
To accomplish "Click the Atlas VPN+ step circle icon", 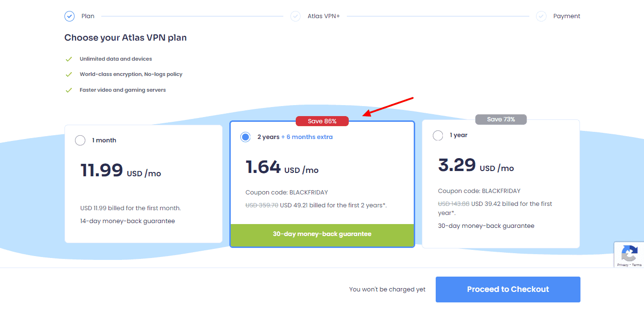I will click(295, 16).
